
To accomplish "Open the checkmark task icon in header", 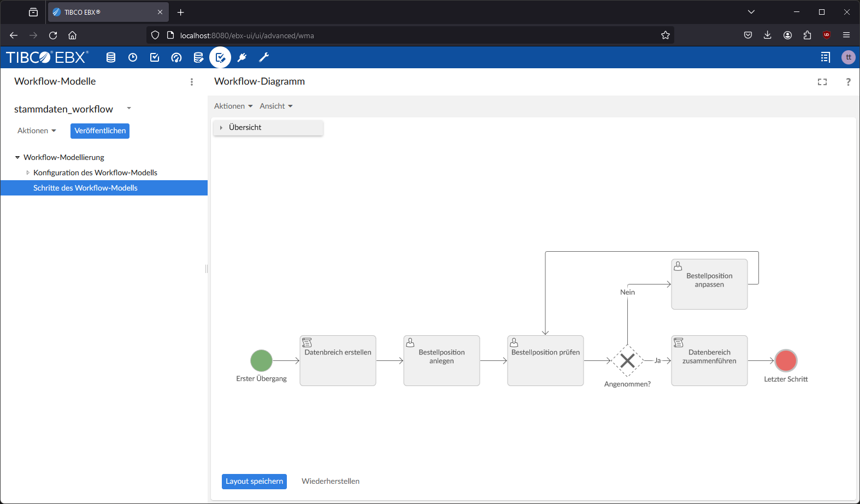I will [155, 57].
